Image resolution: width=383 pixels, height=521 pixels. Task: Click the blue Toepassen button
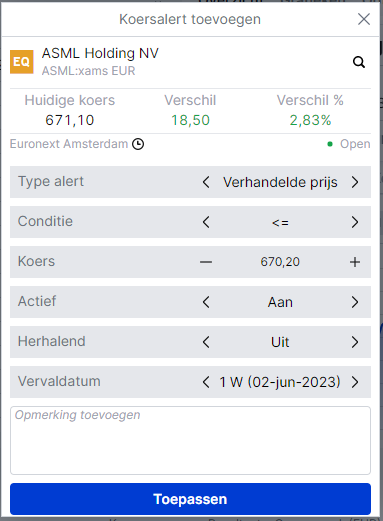pyautogui.click(x=190, y=499)
